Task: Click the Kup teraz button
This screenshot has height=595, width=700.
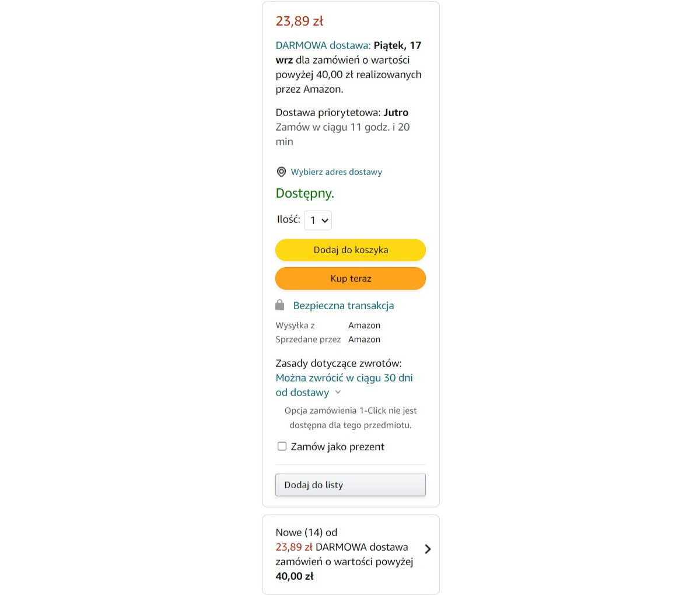Action: tap(351, 278)
